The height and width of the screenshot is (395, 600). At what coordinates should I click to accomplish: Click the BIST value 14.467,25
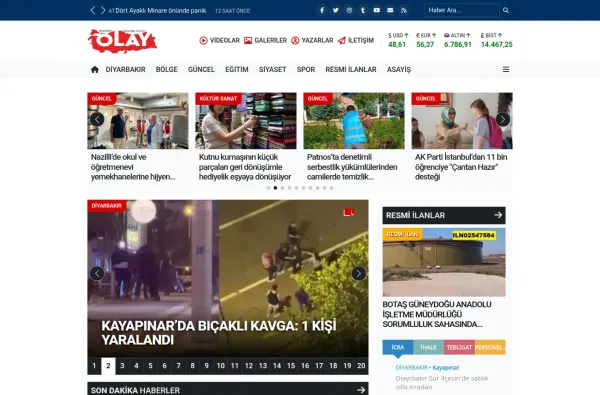pyautogui.click(x=497, y=44)
